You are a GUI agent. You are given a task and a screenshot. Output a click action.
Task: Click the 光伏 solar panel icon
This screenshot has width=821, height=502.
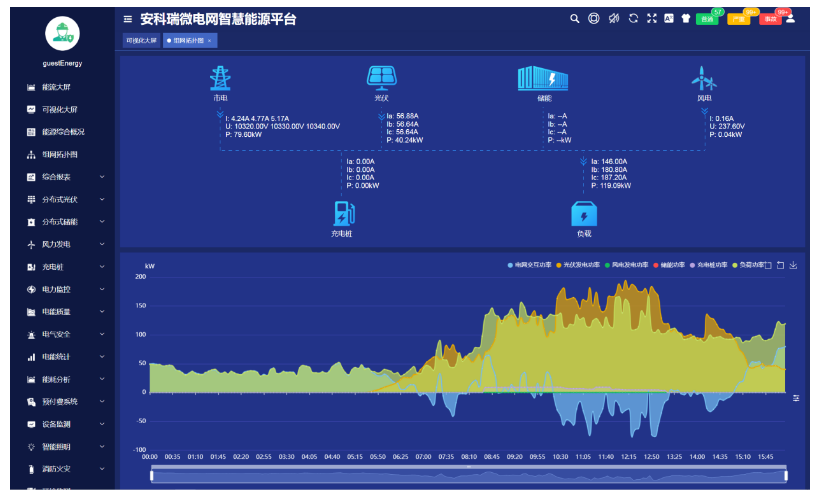coord(382,78)
